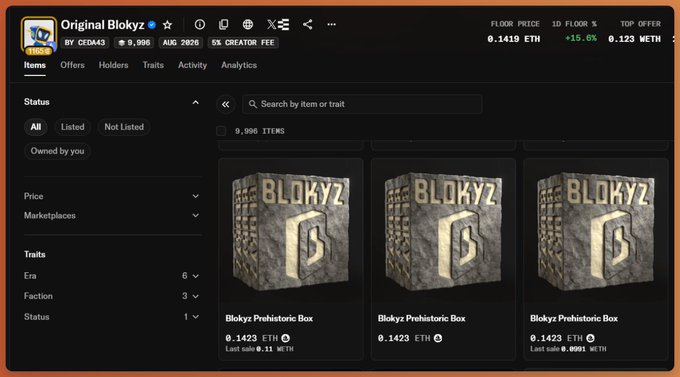
Task: Open the Analytics tab
Action: (x=239, y=65)
